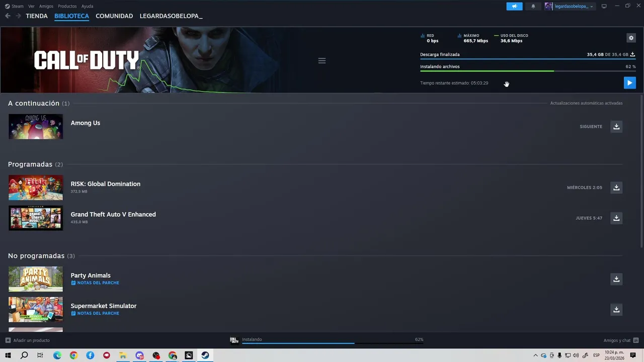Open Windows taskbar search
644x362 pixels.
(x=24, y=355)
